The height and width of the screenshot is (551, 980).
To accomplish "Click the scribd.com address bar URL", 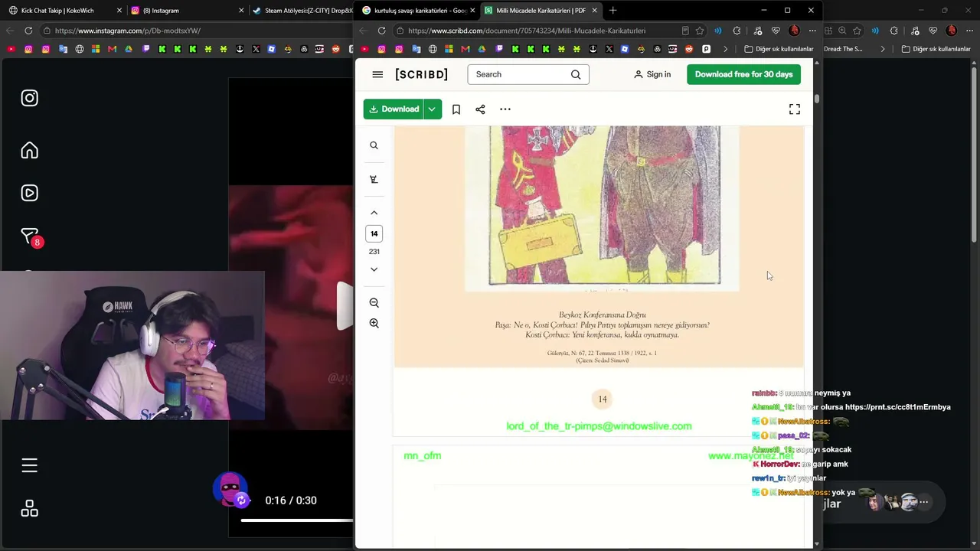I will click(527, 31).
